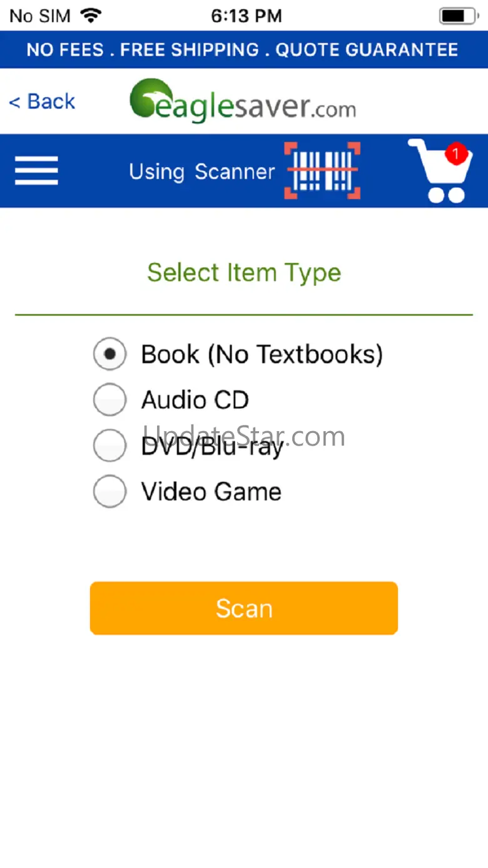Open the hamburger menu
The height and width of the screenshot is (868, 488).
(x=36, y=170)
